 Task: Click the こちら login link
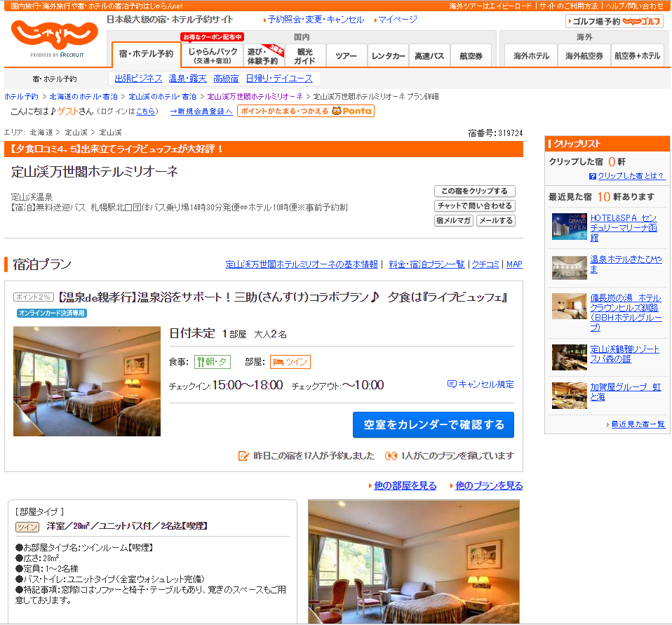(146, 112)
